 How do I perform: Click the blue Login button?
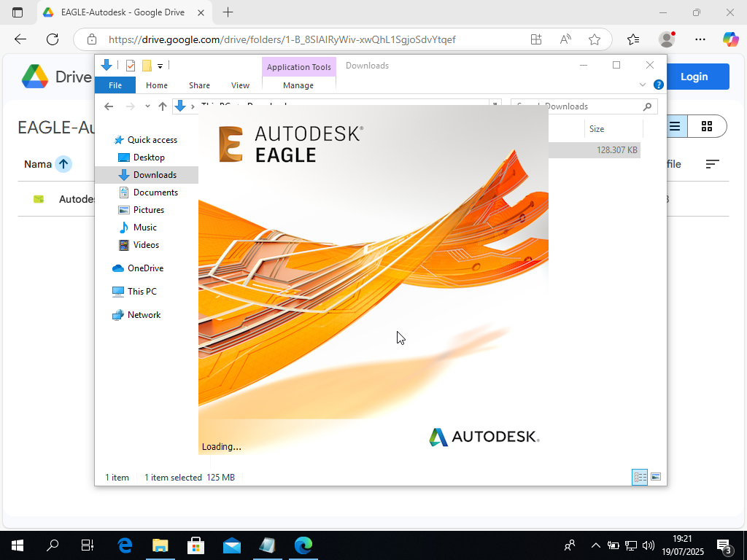tap(694, 77)
